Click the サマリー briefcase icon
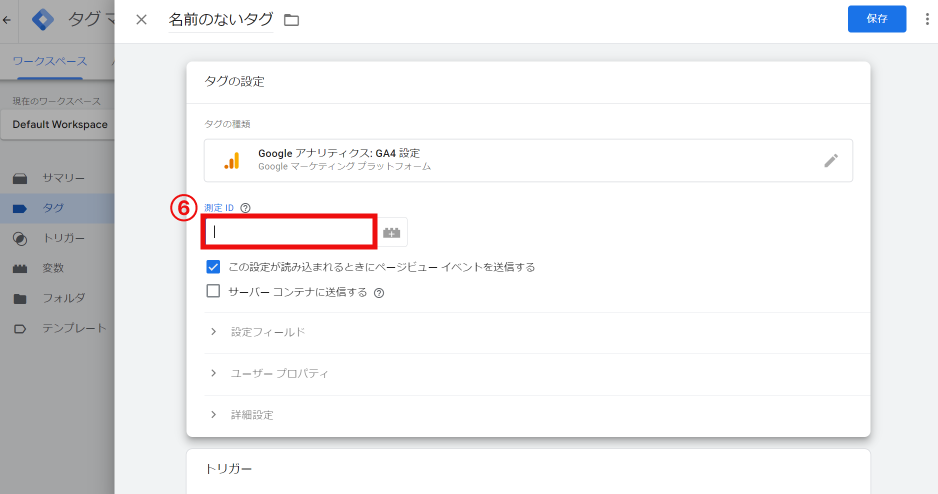 (20, 178)
